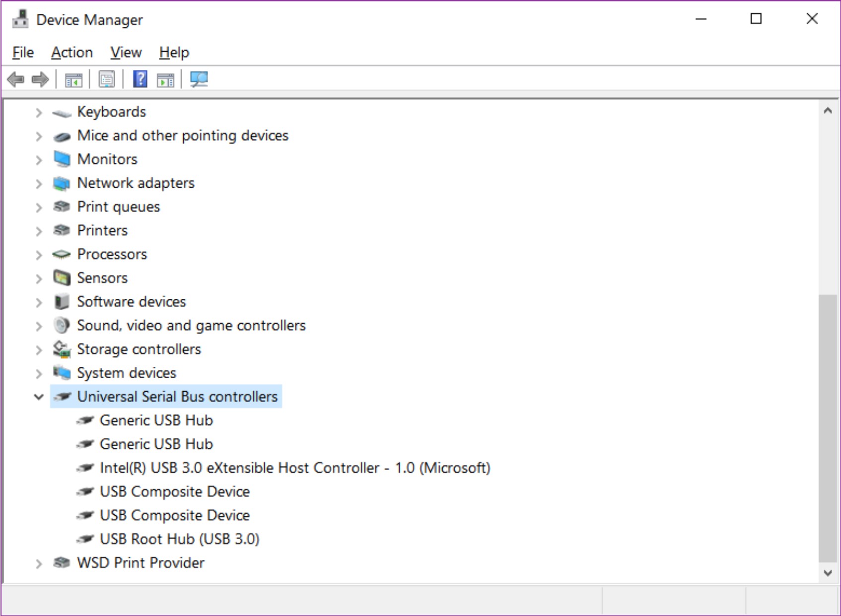The width and height of the screenshot is (841, 616).
Task: Click the vertical scrollbar thumb
Action: coord(827,427)
